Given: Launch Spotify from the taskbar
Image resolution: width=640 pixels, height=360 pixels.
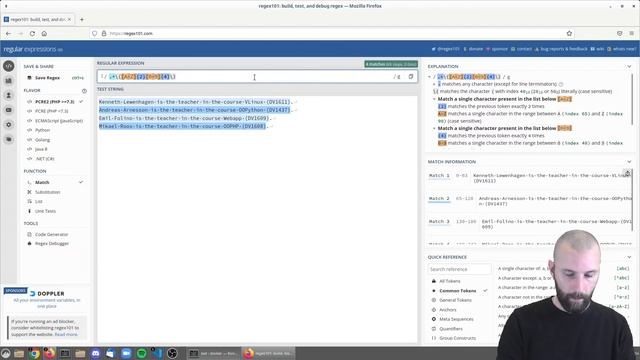Looking at the screenshot, I should click(142, 353).
